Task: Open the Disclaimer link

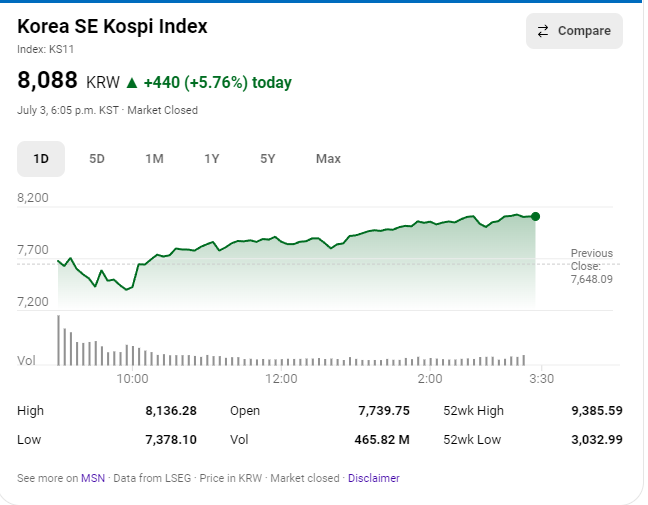Action: [x=374, y=478]
